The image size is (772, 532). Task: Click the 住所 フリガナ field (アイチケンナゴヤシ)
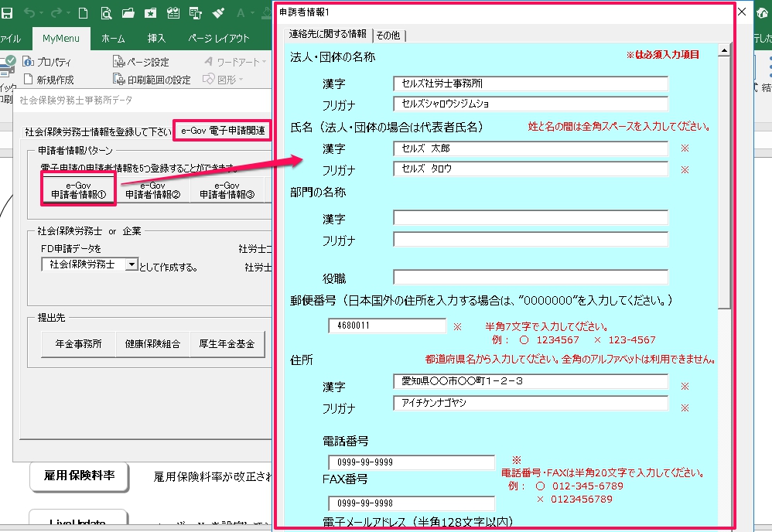coord(531,403)
